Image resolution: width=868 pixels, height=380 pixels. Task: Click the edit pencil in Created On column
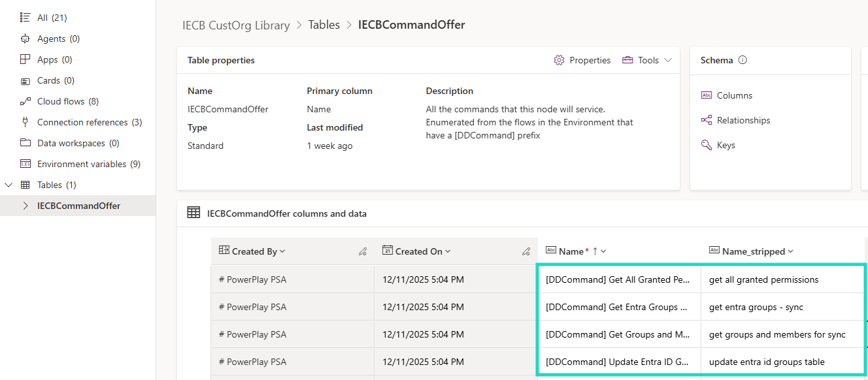point(526,251)
